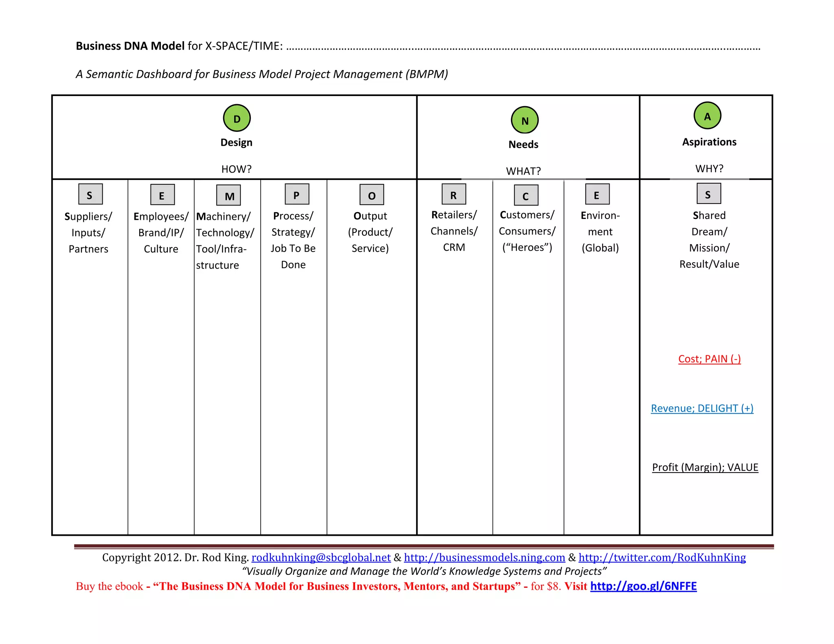Click the Process/Strategy/Job To Be Done label
The width and height of the screenshot is (834, 644).
(x=293, y=240)
